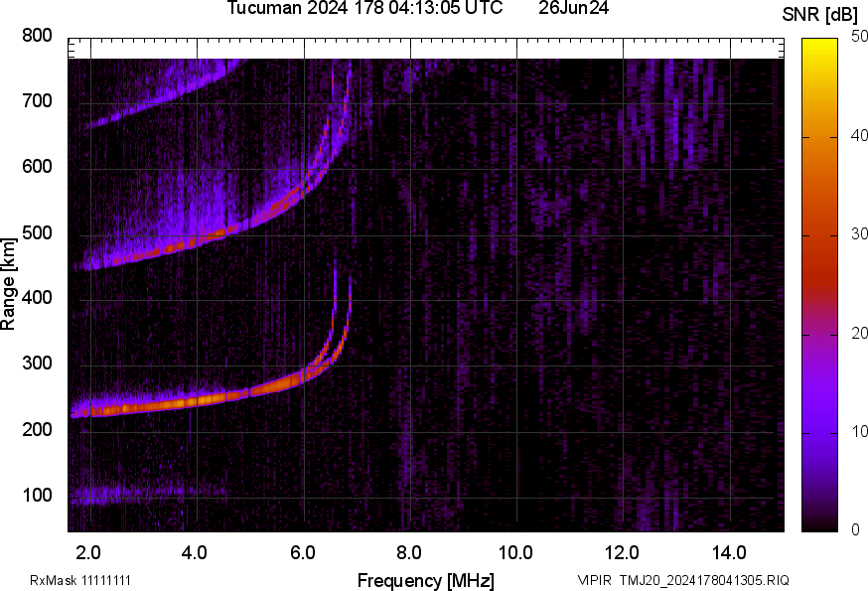The height and width of the screenshot is (591, 868).
Task: Click the 2.0 frequency tick label
Action: [89, 552]
